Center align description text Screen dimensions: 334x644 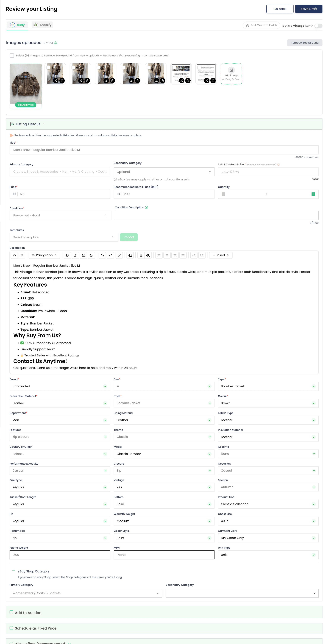(167, 255)
